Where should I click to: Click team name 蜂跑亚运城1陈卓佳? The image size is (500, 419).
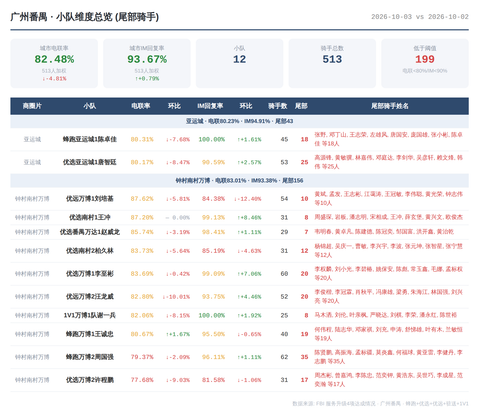[x=89, y=139]
